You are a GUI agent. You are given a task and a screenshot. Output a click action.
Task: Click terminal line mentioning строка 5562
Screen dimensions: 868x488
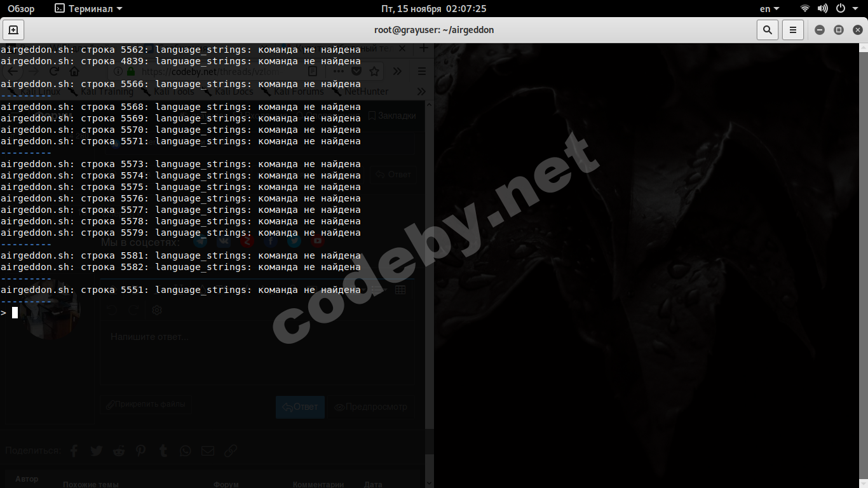click(x=180, y=50)
